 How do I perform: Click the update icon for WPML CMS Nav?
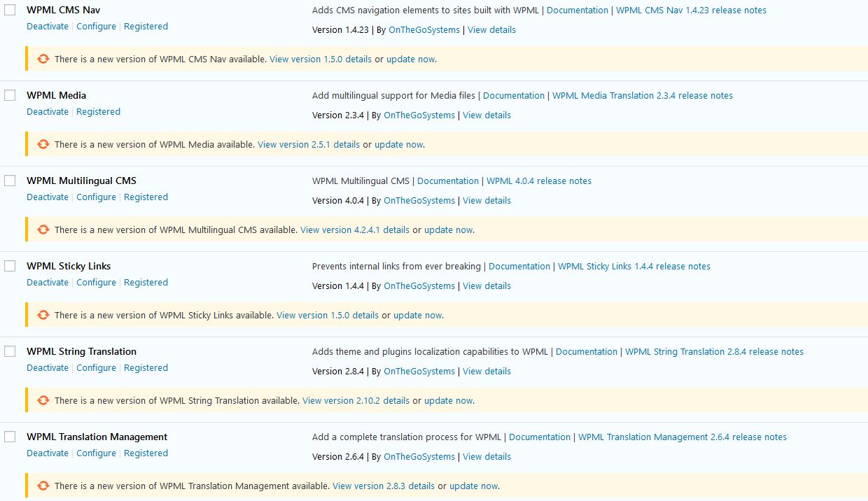(x=43, y=59)
